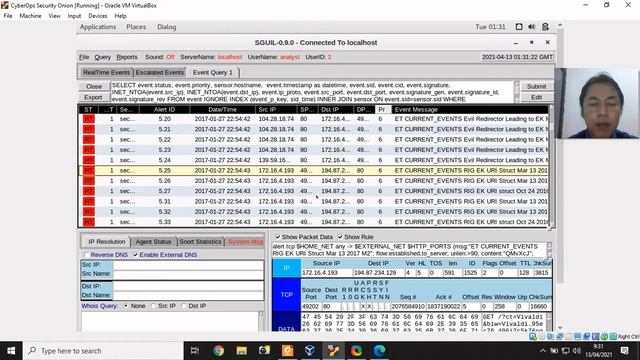Click in the Src IP field

189,265
